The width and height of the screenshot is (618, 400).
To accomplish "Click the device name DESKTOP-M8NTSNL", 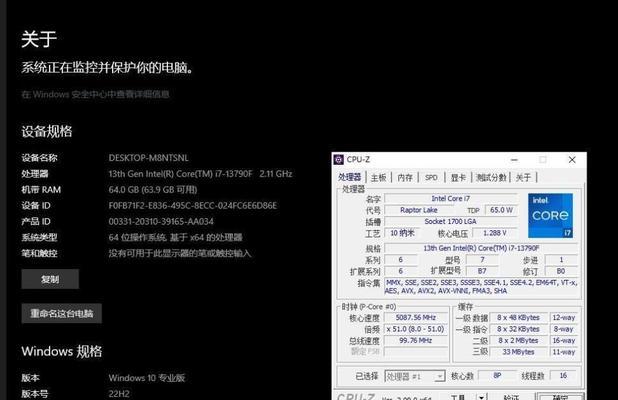I will 149,158.
